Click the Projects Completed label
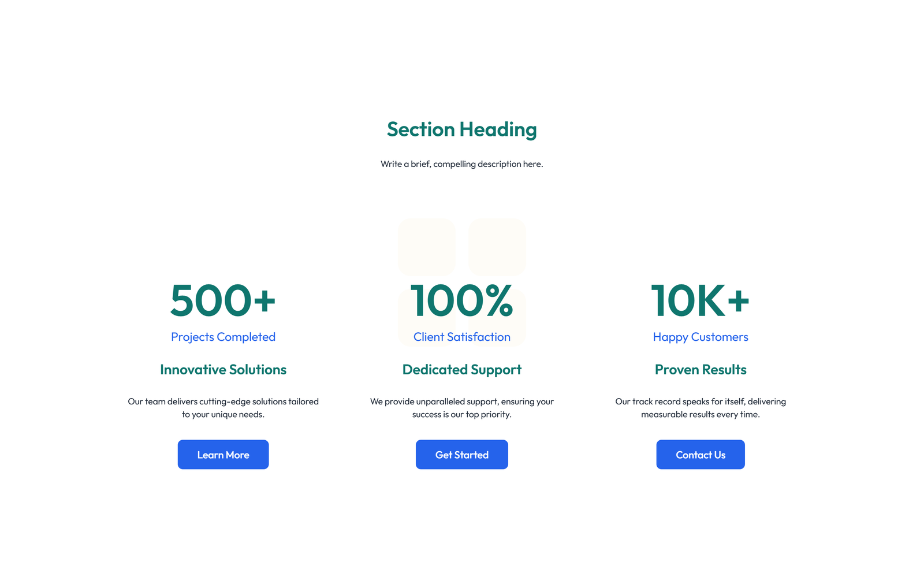Viewport: 924px width, 565px height. click(223, 337)
